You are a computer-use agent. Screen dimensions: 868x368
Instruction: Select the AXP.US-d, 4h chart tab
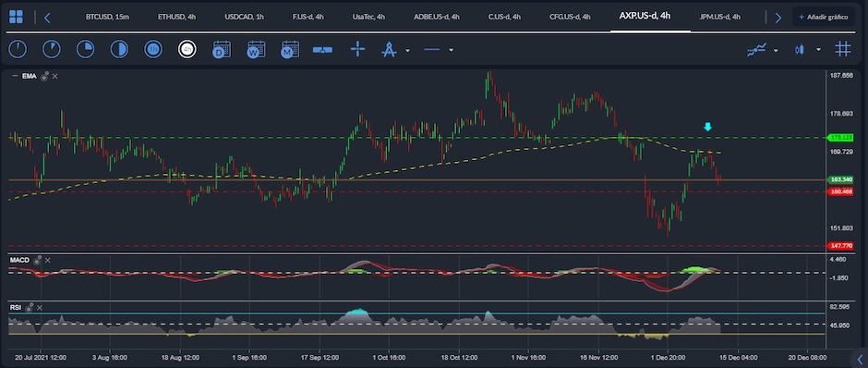[645, 16]
